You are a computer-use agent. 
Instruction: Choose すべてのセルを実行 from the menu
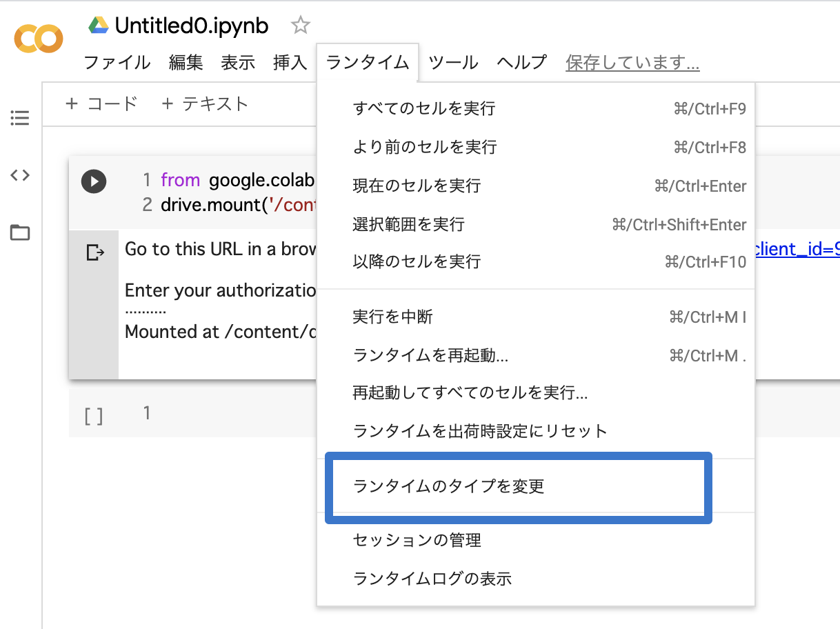[536, 108]
